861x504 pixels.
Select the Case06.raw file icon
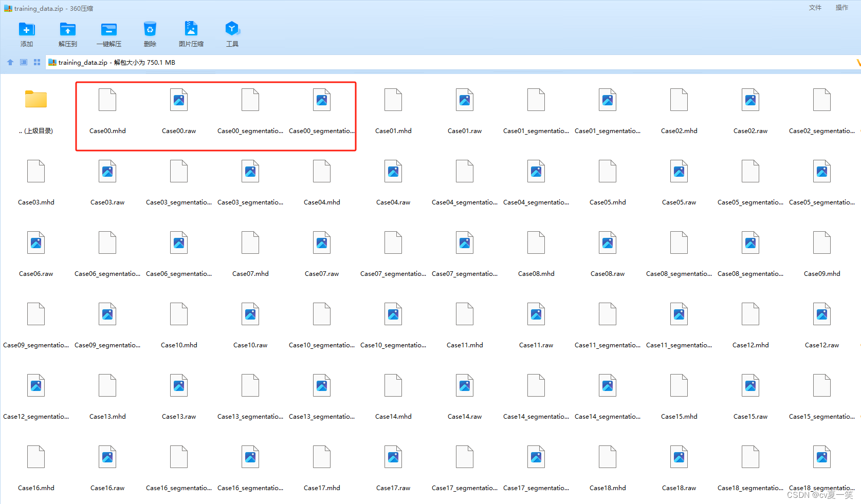(36, 242)
